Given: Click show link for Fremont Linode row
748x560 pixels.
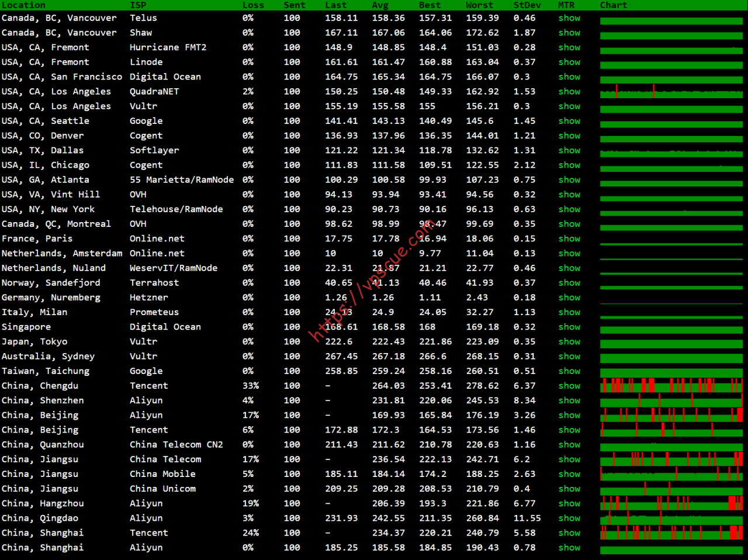Looking at the screenshot, I should (x=569, y=62).
